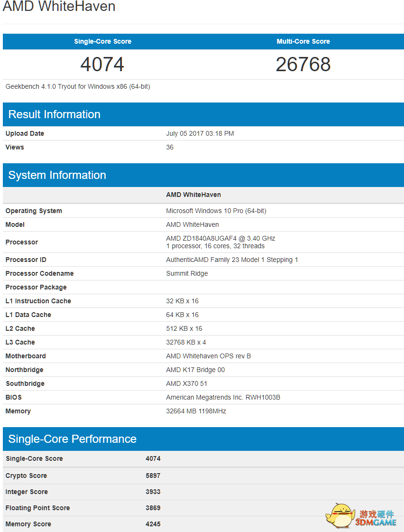Click Single-Core Score label in performance table
The width and height of the screenshot is (404, 532).
coord(34,459)
